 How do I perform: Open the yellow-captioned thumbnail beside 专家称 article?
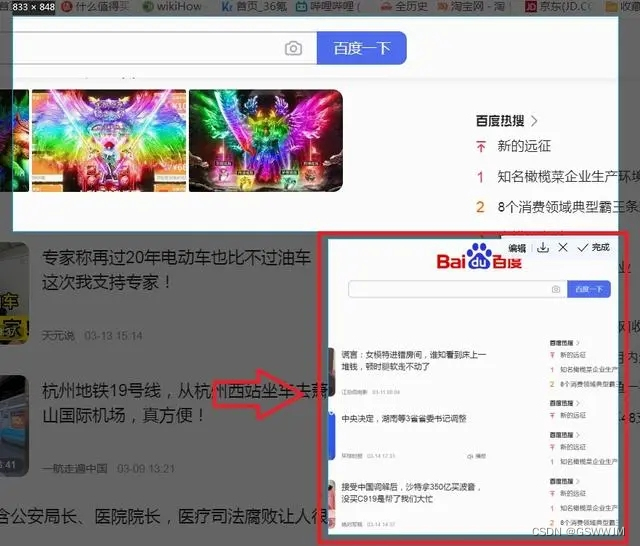[x=14, y=293]
